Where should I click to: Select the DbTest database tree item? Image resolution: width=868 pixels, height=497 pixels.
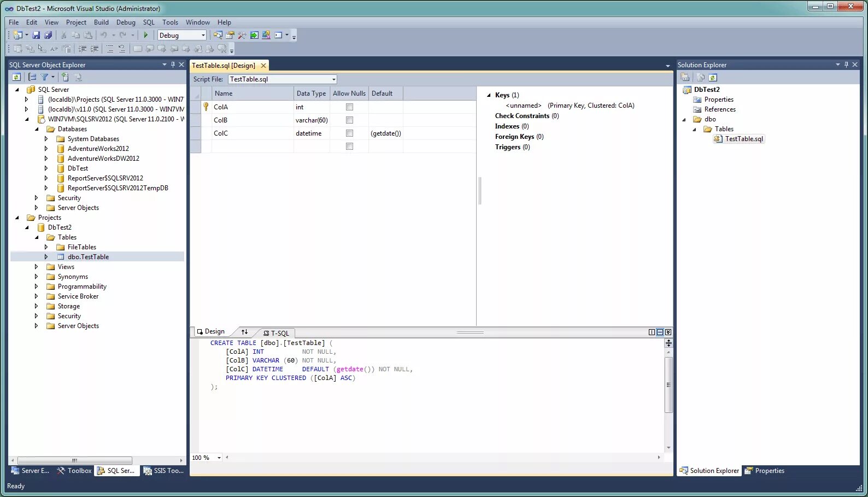coord(78,168)
